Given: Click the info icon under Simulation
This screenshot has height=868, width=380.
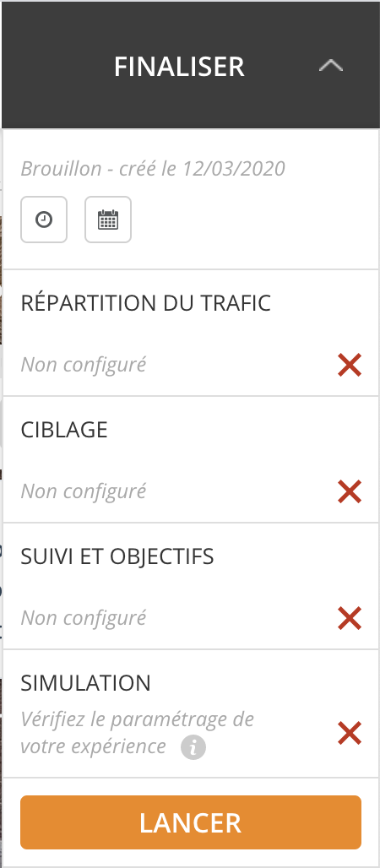Looking at the screenshot, I should pos(193,748).
